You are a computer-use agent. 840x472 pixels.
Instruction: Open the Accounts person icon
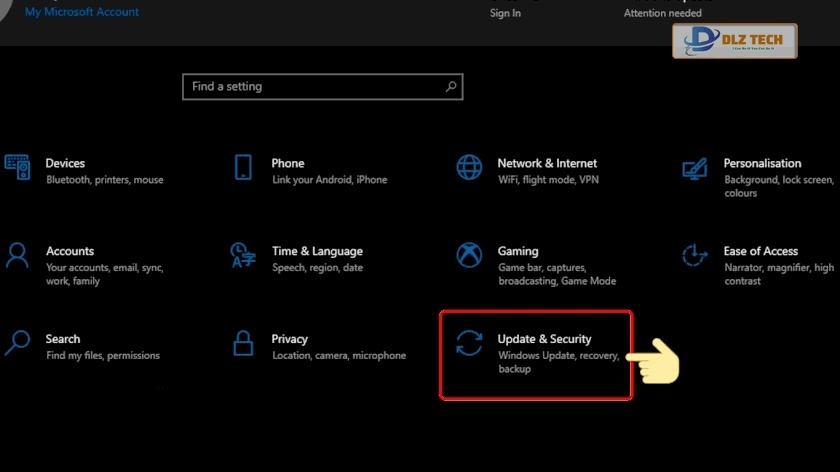(18, 255)
